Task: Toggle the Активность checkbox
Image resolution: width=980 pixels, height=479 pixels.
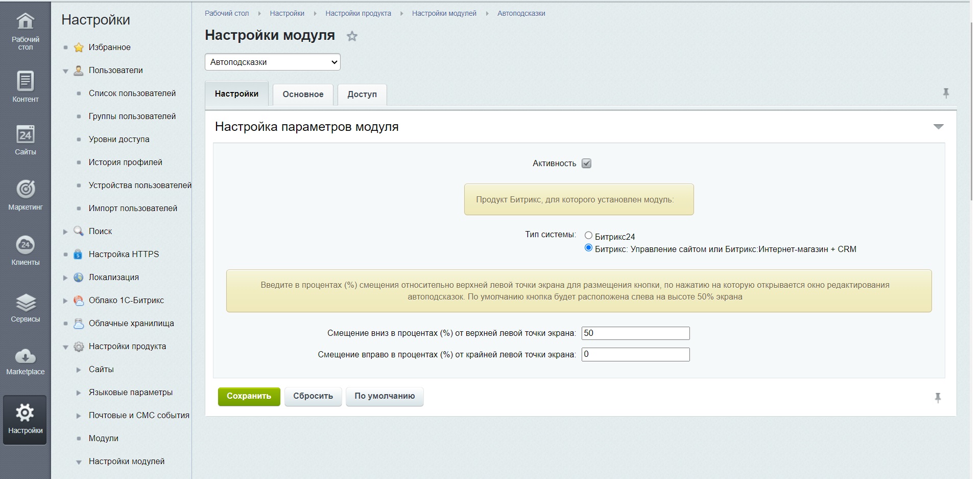Action: [x=586, y=164]
